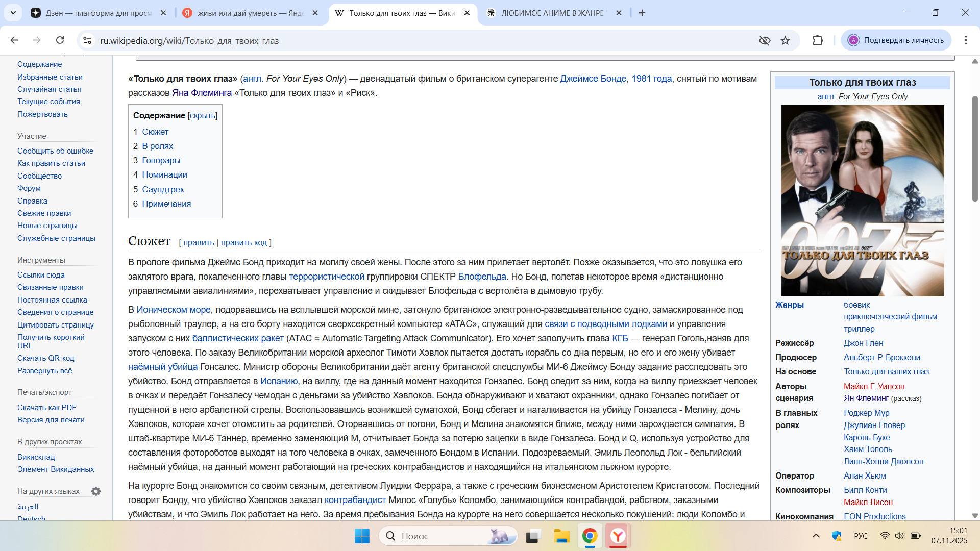Open the browser extensions puzzle icon
This screenshot has width=980, height=551.
(x=818, y=40)
